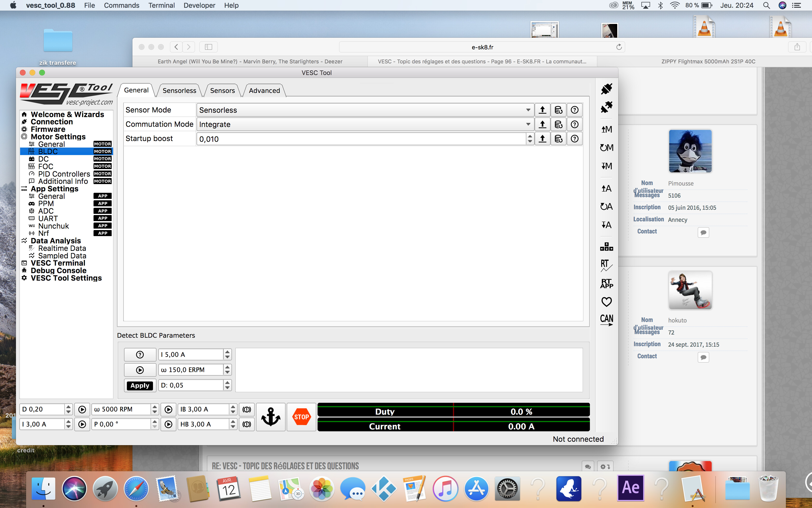Open the Commands menu in menu bar

click(x=122, y=5)
